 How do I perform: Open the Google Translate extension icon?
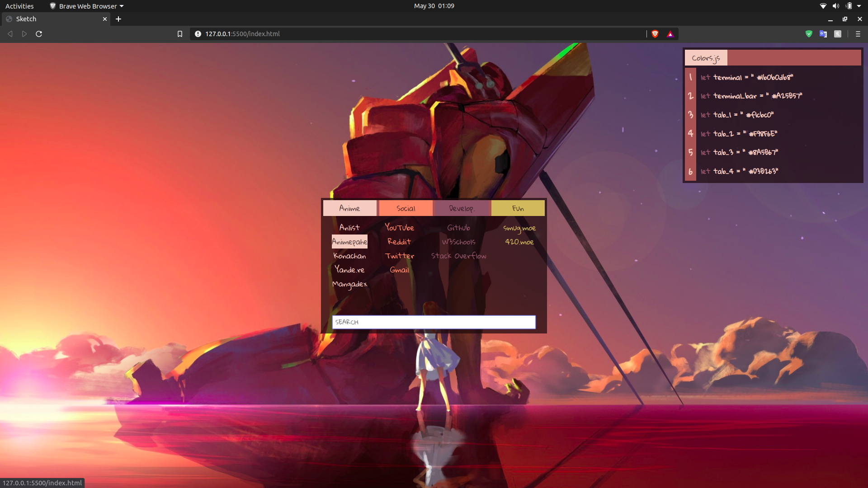(823, 34)
